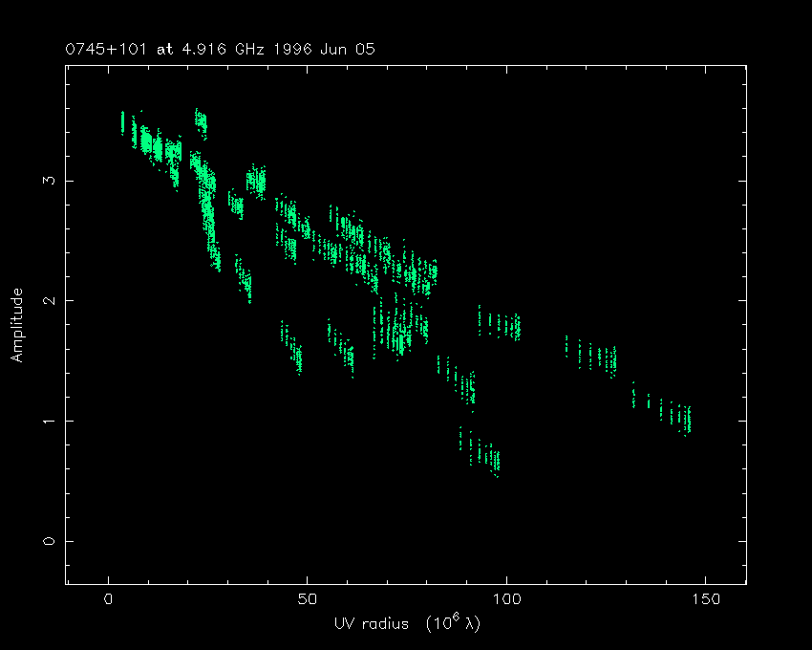Click isolated cluster near UV radius 23, amplitude 3.5
Viewport: 812px width, 650px height.
200,122
